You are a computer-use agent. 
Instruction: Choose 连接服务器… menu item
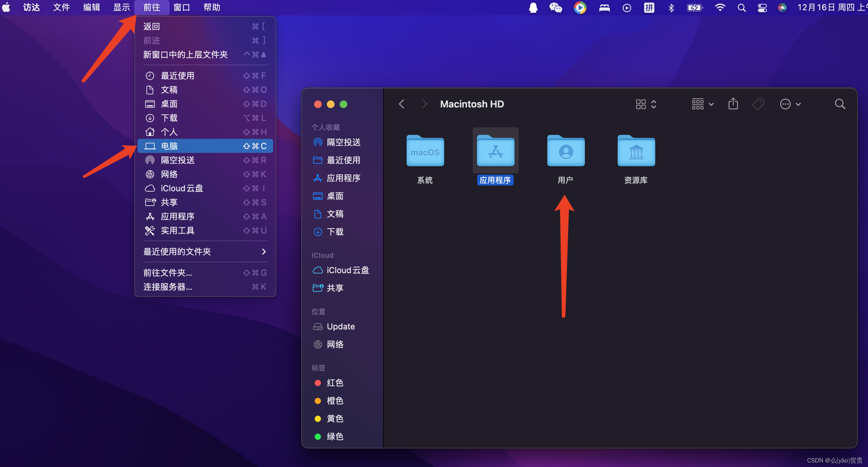tap(205, 287)
